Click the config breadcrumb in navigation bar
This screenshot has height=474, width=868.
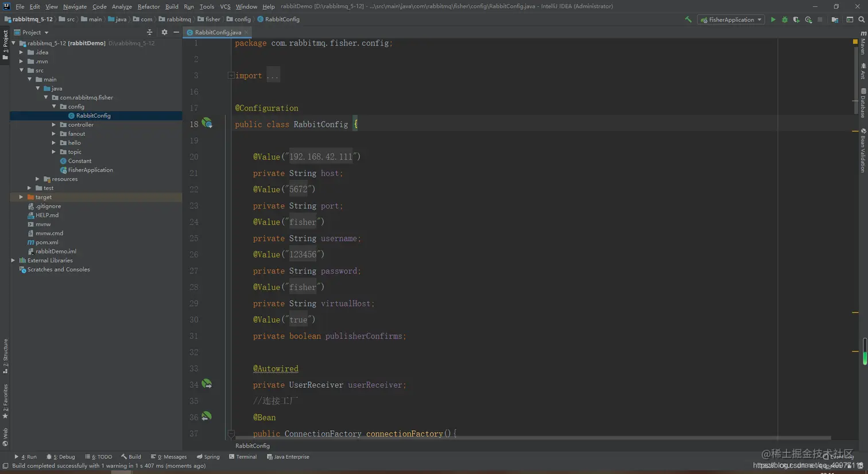click(x=242, y=19)
